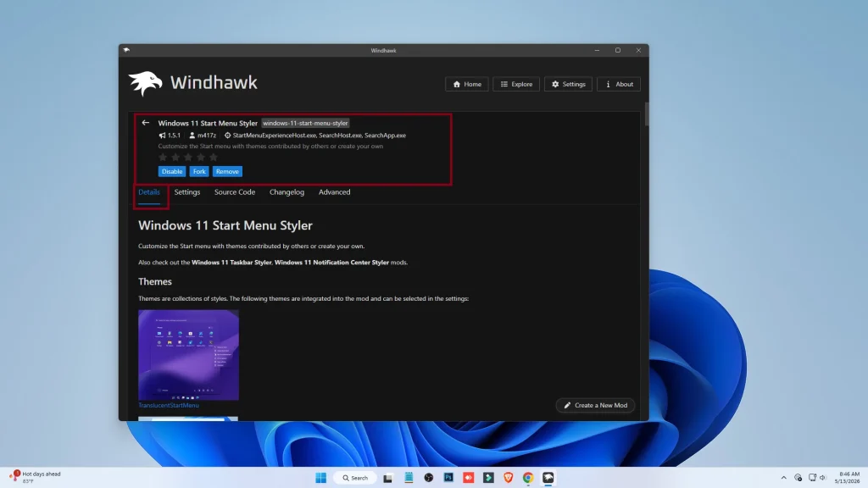Open the TranslucentStartMenu link
Image resolution: width=868 pixels, height=488 pixels.
[x=169, y=406]
